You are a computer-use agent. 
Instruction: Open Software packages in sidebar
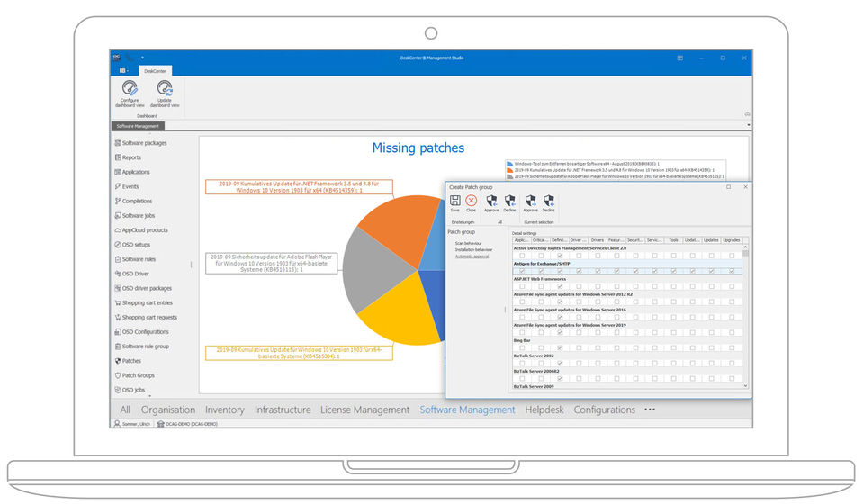click(140, 143)
